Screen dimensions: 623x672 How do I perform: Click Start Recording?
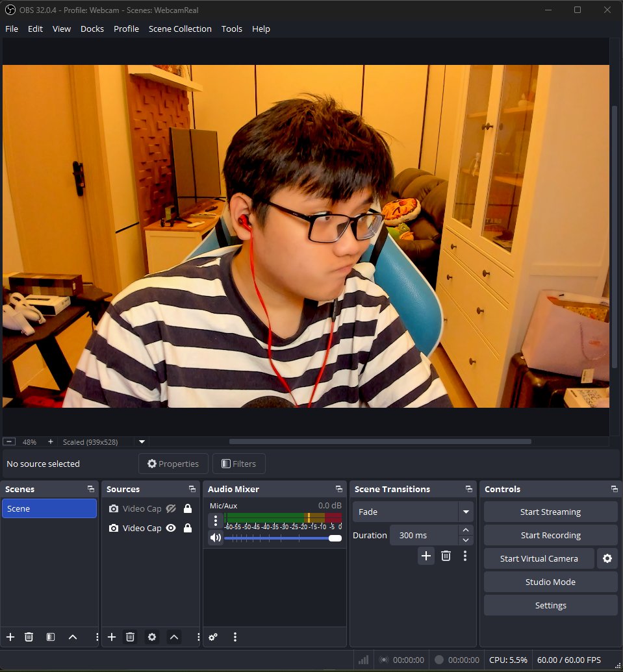pyautogui.click(x=550, y=535)
